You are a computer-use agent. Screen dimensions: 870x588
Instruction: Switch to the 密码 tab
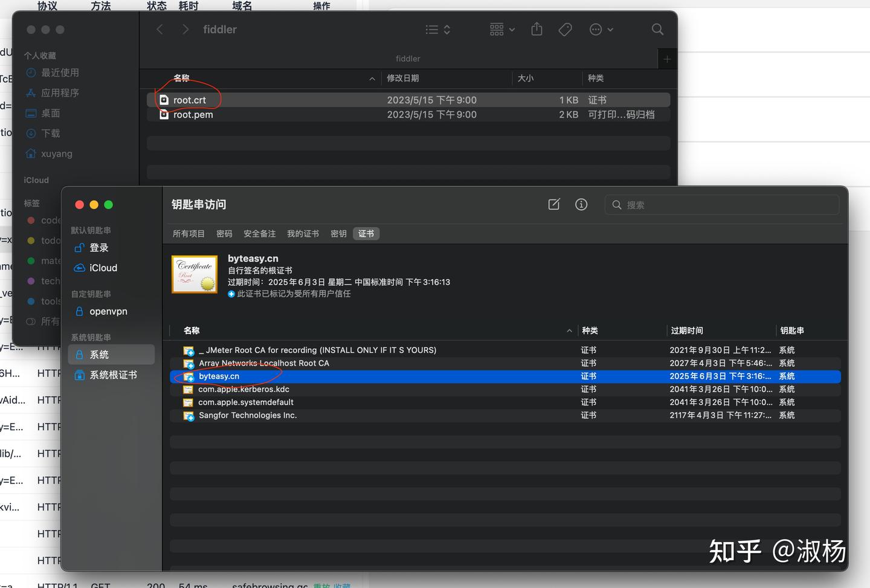[x=224, y=233]
